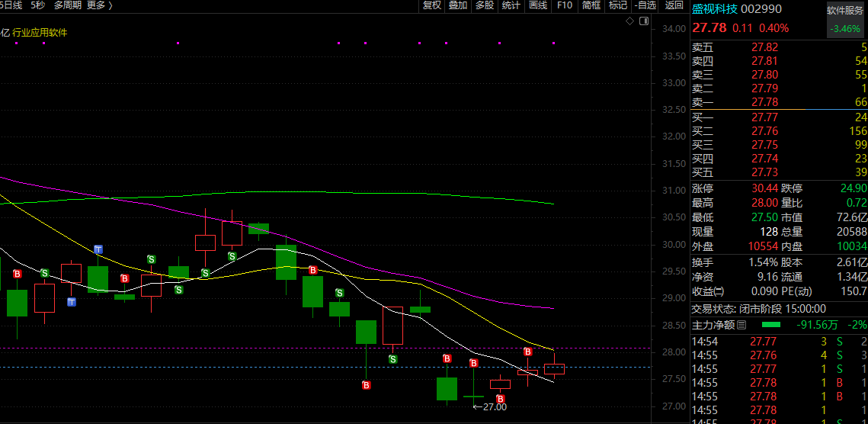Image resolution: width=868 pixels, height=424 pixels.
Task: Click the 换手 turnover 1.54%
Action: (x=764, y=262)
